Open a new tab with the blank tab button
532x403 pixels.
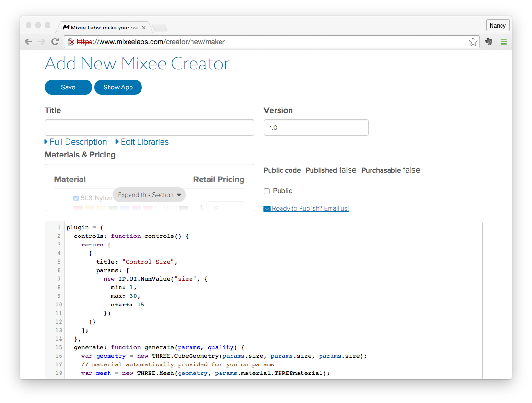click(x=159, y=28)
